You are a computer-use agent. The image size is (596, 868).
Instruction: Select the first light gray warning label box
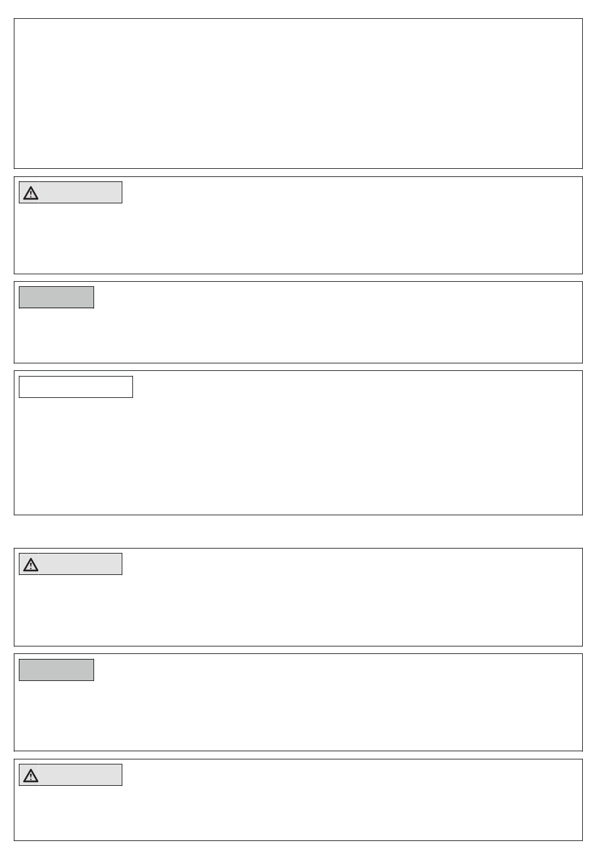[70, 193]
